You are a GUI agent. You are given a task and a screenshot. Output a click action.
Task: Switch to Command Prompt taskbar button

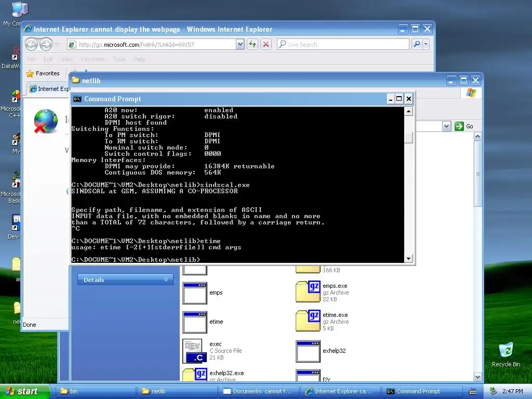click(422, 391)
